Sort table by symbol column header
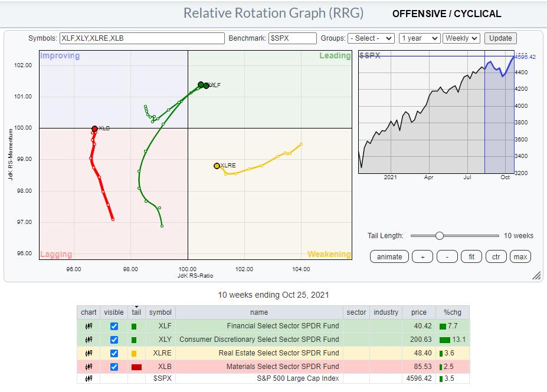 coord(160,312)
